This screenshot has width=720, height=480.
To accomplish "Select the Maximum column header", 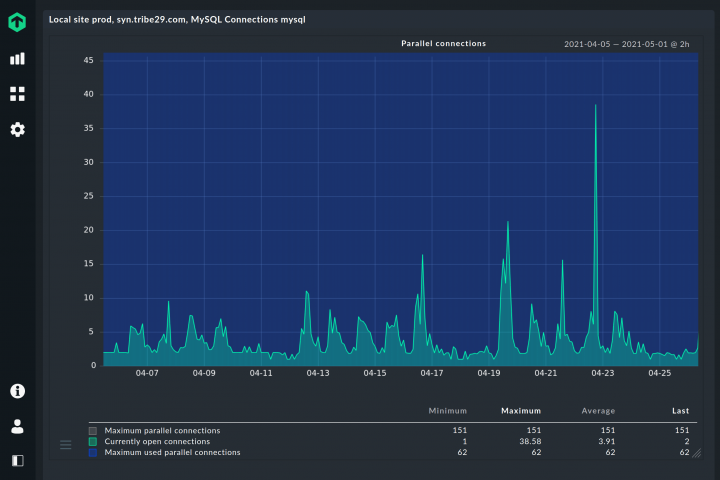I will pos(521,411).
